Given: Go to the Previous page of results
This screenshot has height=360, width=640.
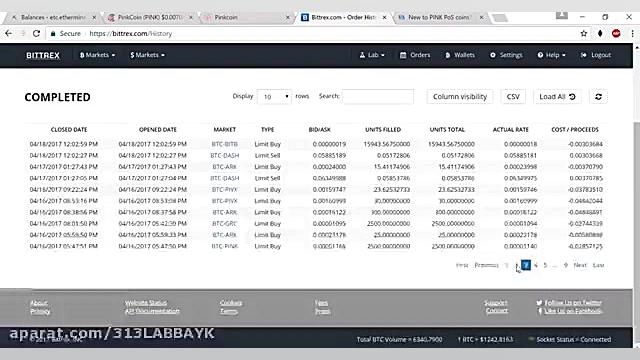Looking at the screenshot, I should [x=487, y=265].
